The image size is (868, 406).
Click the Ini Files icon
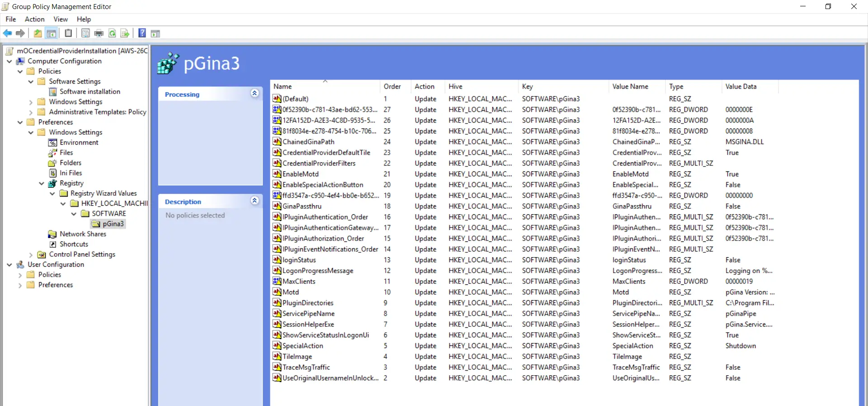(x=53, y=173)
